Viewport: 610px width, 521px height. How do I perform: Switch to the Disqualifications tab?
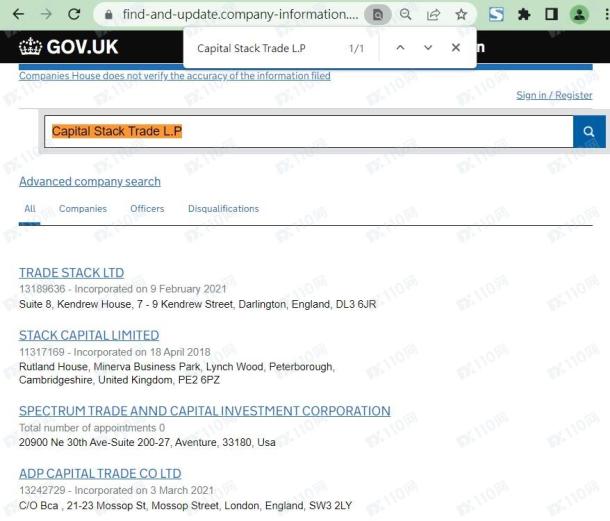pos(223,209)
